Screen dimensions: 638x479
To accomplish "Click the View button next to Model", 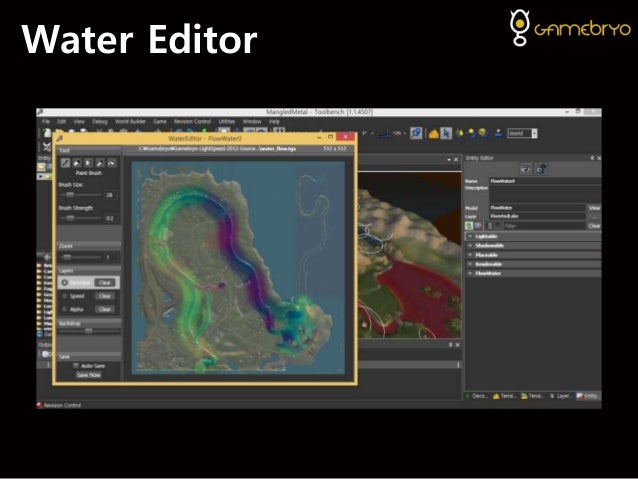I will click(594, 208).
